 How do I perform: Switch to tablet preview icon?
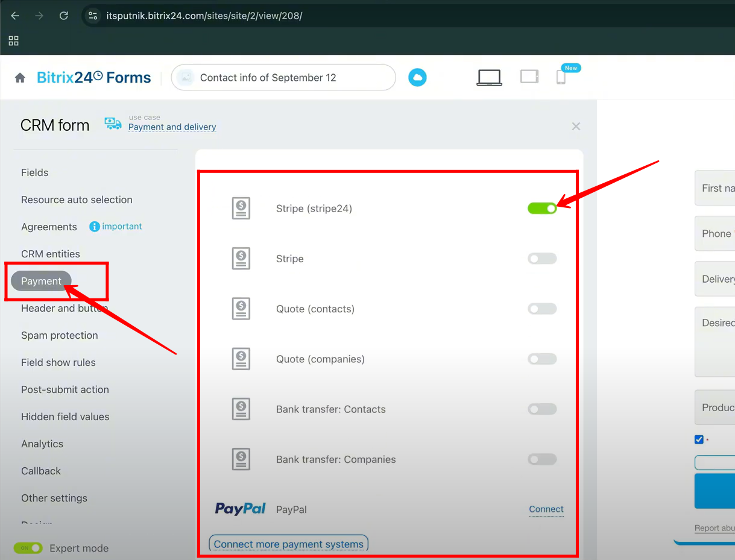point(529,77)
